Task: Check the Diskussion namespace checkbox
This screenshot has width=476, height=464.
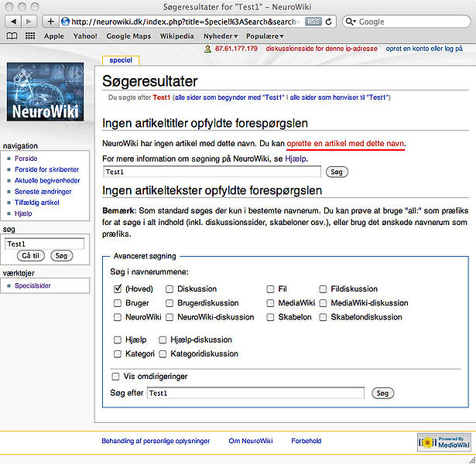Action: click(x=170, y=289)
